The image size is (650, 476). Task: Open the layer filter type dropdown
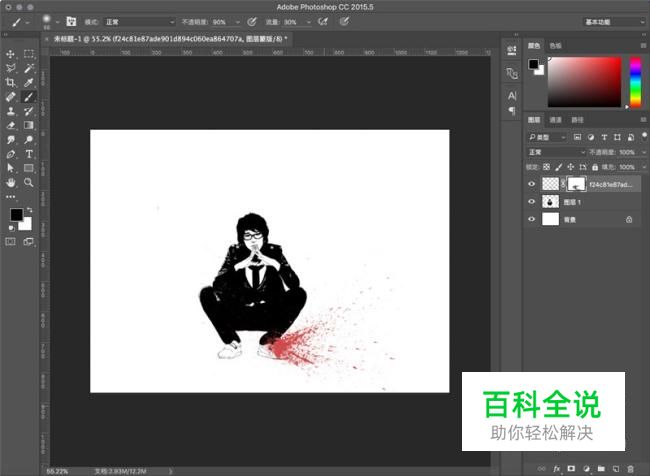547,137
